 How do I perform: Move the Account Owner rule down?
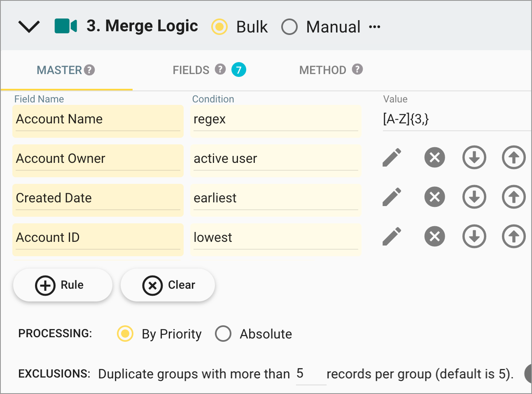(x=474, y=158)
